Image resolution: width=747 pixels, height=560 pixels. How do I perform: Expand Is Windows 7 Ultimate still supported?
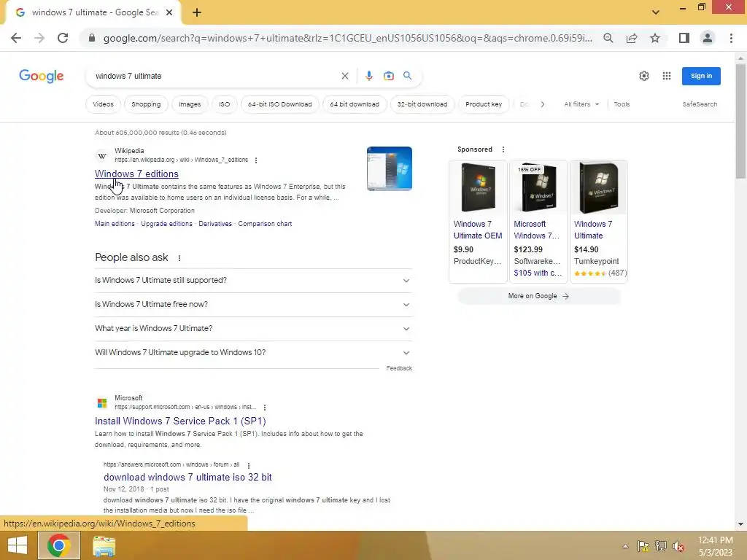click(x=253, y=281)
